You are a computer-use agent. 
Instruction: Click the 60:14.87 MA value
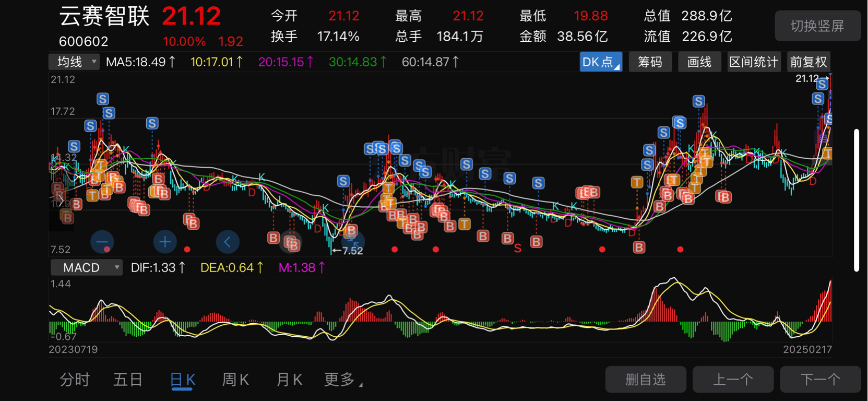coord(431,62)
